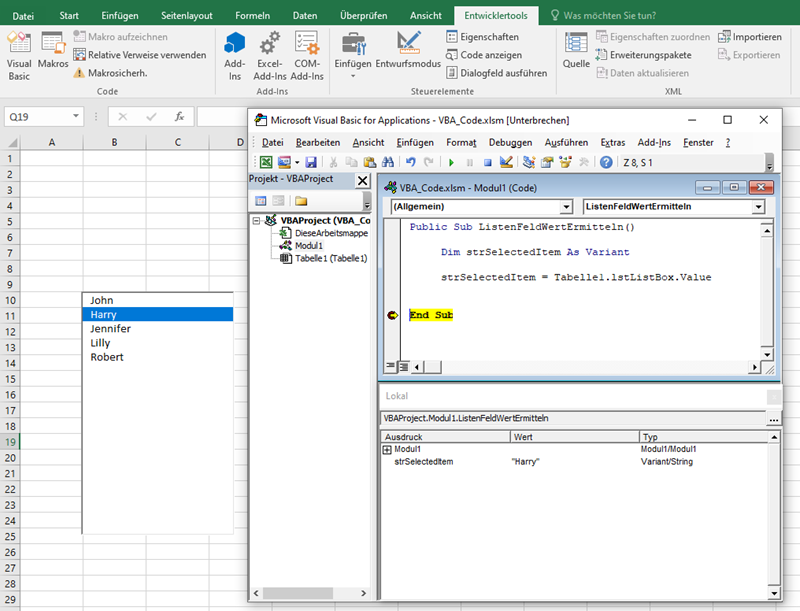Open Bearbeiten menu in VBA editor

pos(318,142)
